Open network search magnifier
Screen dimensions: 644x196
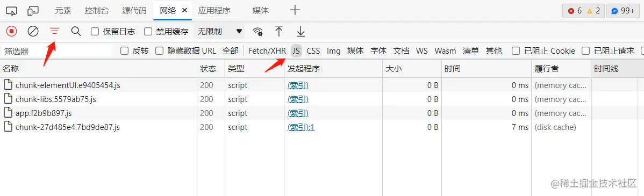(76, 31)
